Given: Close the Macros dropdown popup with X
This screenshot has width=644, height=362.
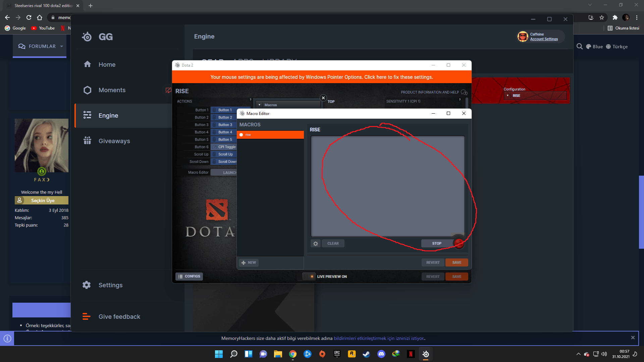Looking at the screenshot, I should (323, 98).
